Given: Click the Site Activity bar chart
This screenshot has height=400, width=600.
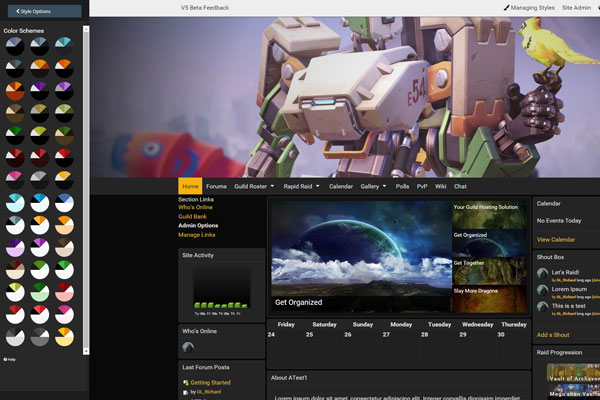Looking at the screenshot, I should [221, 288].
